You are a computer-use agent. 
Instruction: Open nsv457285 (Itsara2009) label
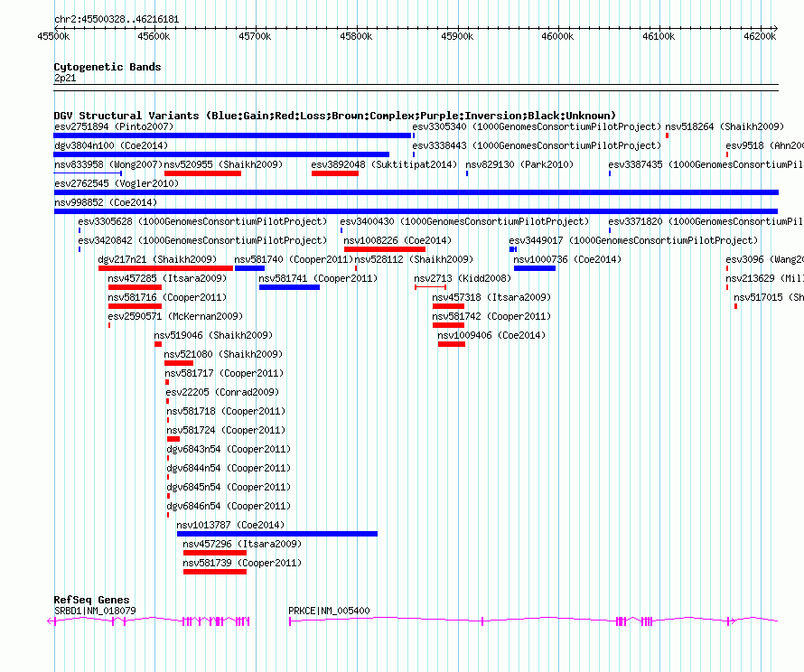[167, 278]
